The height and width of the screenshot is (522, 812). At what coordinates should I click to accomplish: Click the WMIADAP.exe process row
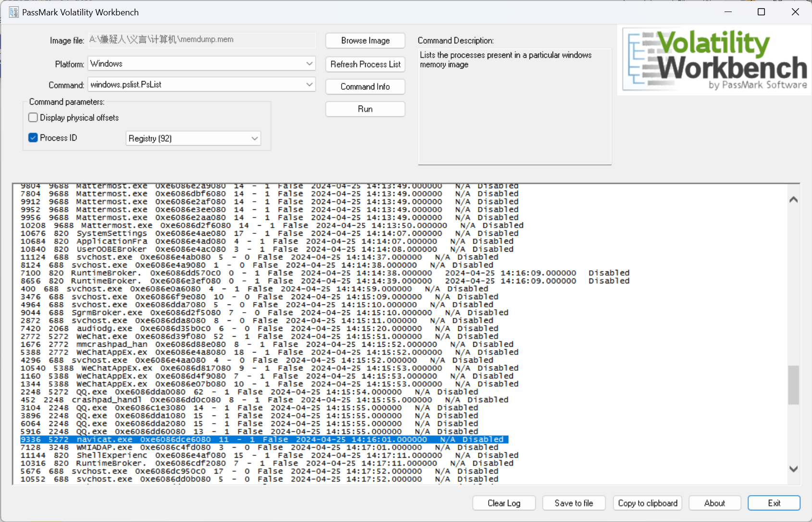pos(259,448)
